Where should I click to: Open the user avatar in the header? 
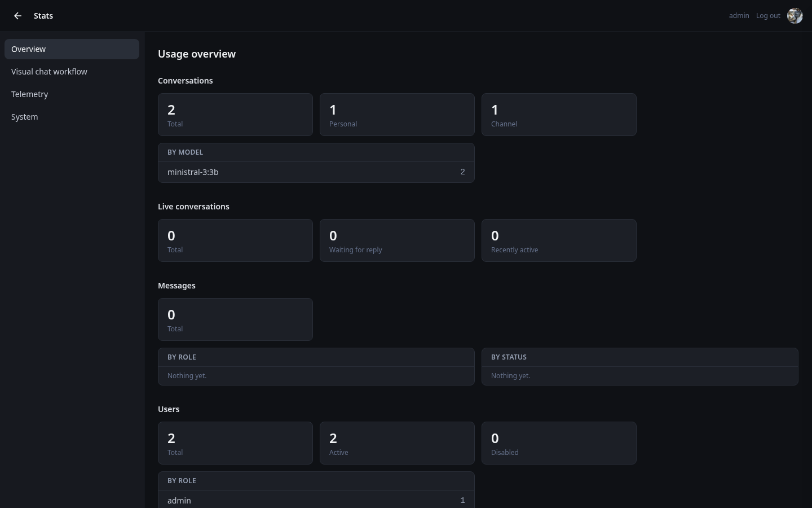[795, 16]
